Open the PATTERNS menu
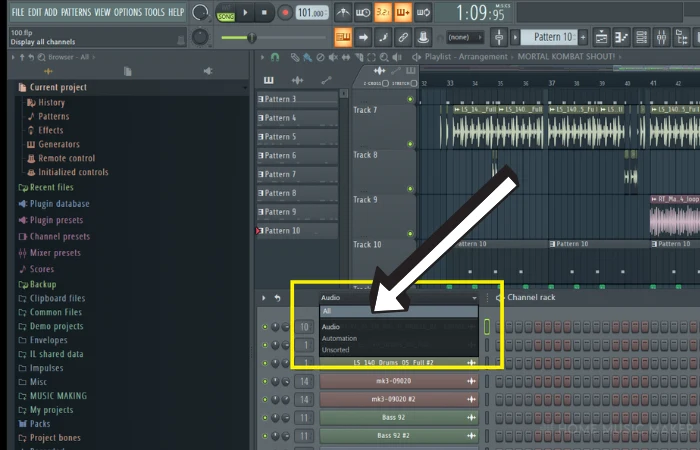 click(76, 12)
